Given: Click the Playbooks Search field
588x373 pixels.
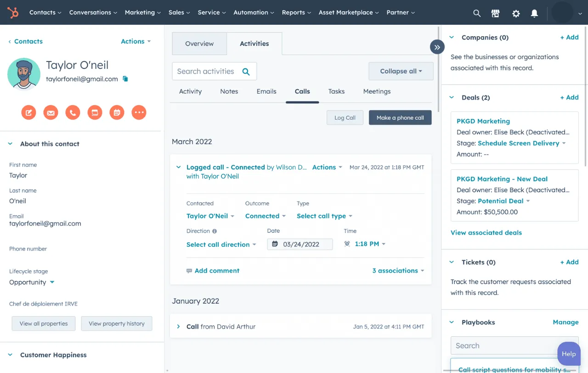Looking at the screenshot, I should pos(514,345).
